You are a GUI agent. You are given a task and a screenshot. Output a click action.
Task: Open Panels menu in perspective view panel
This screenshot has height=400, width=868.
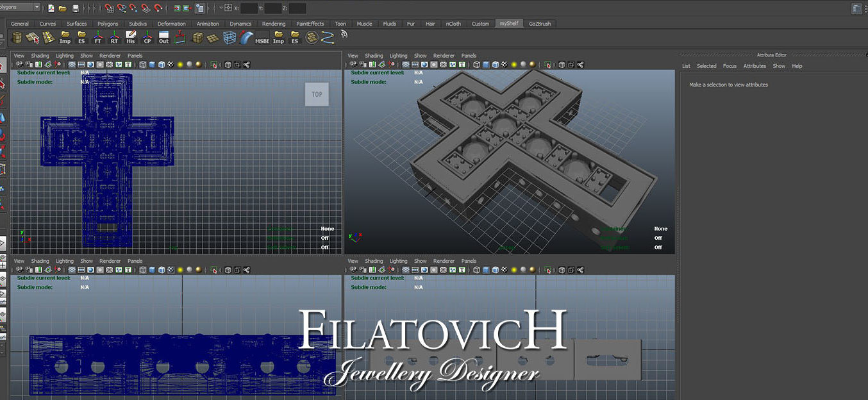tap(469, 56)
